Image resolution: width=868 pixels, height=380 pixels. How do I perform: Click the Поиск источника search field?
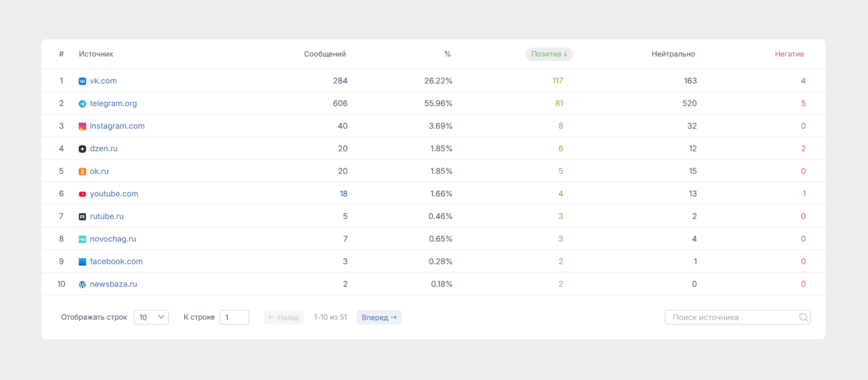click(x=737, y=317)
